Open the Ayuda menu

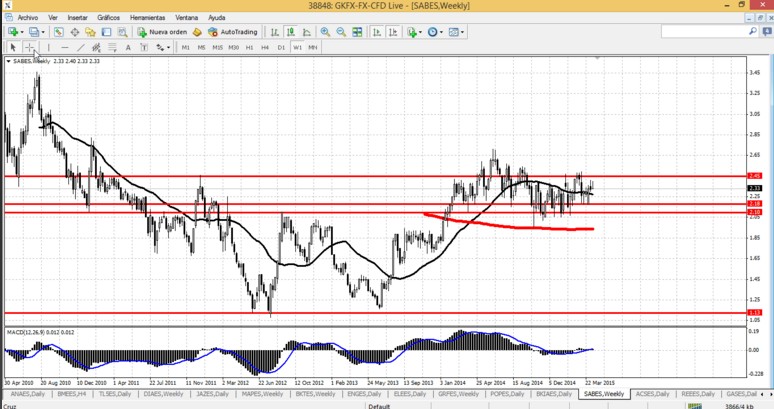pos(216,17)
